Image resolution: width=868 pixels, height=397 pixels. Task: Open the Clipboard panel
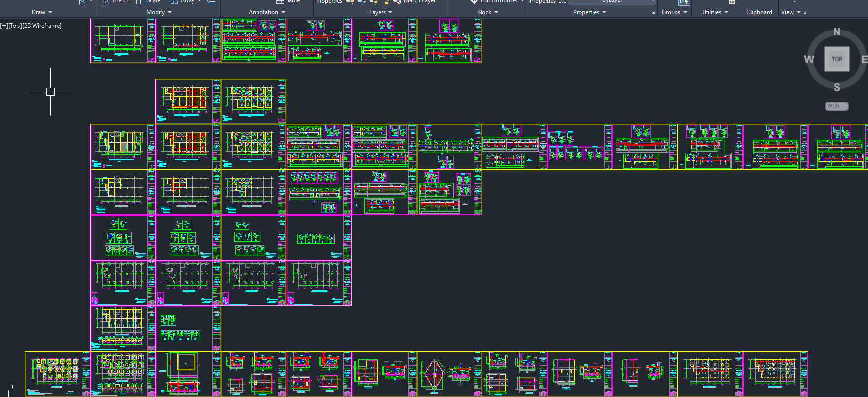(759, 12)
